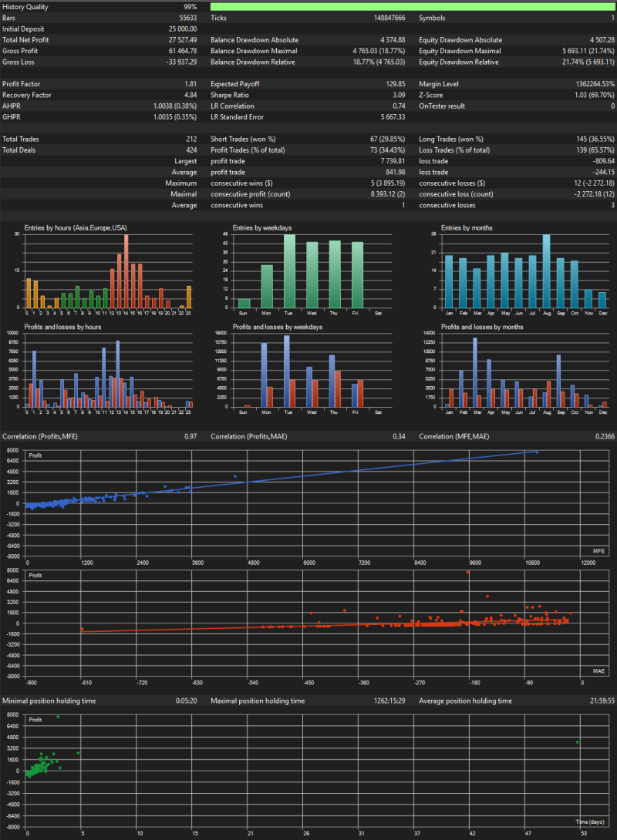Click the Tue bar in Entries by weekdays
The height and width of the screenshot is (840, 617).
[x=289, y=271]
